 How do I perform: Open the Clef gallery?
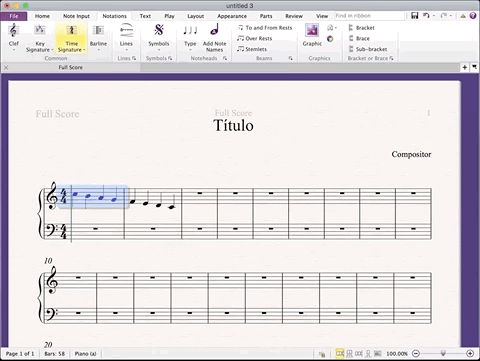point(14,37)
